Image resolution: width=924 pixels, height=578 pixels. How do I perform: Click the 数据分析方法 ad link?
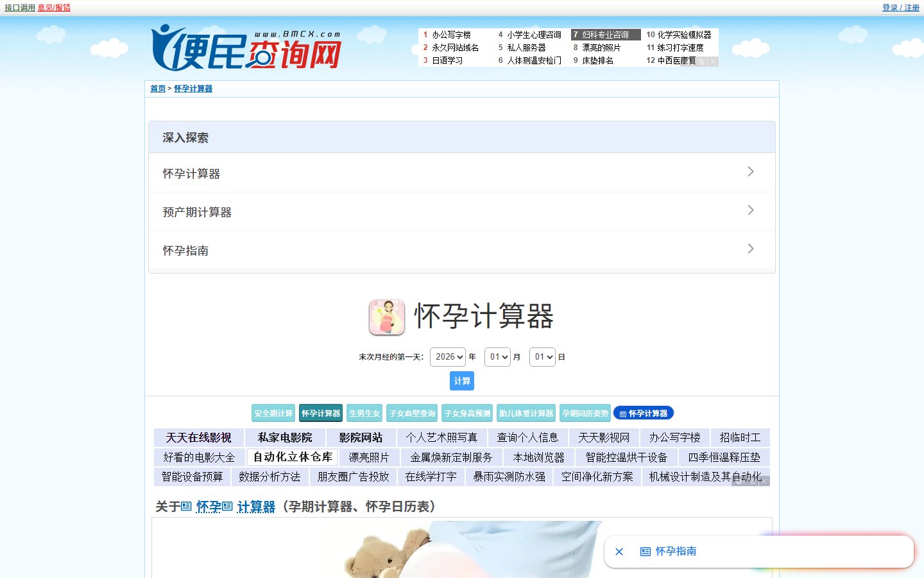(x=269, y=477)
